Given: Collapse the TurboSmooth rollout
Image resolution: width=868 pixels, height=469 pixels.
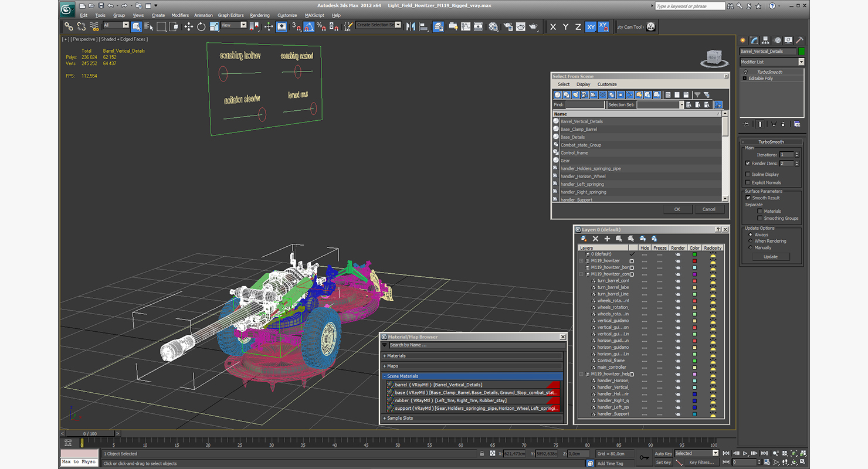Looking at the screenshot, I should [x=771, y=142].
